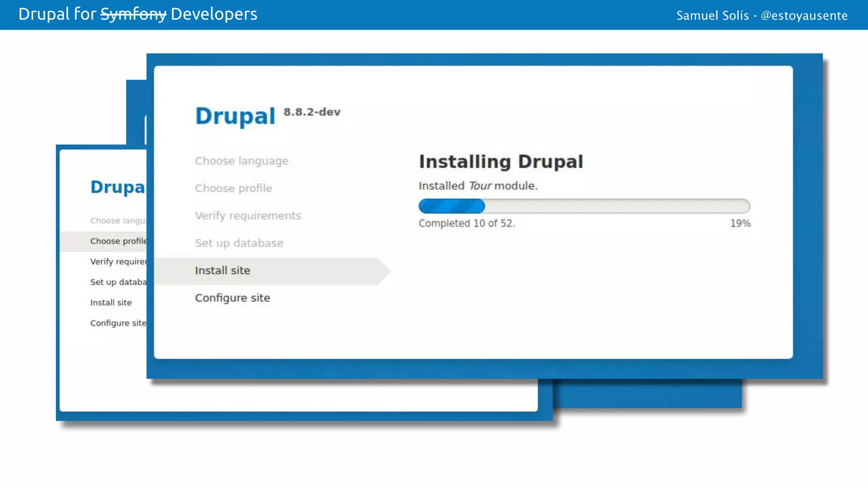The height and width of the screenshot is (488, 868).
Task: Click the '8.8.2-dev' version label
Action: tap(312, 112)
